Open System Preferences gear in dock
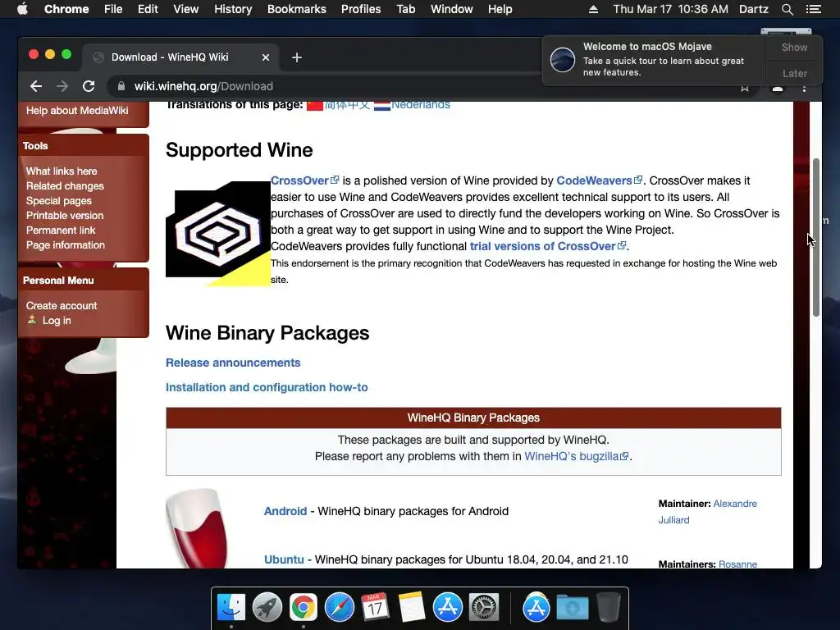This screenshot has width=840, height=630. 484,608
